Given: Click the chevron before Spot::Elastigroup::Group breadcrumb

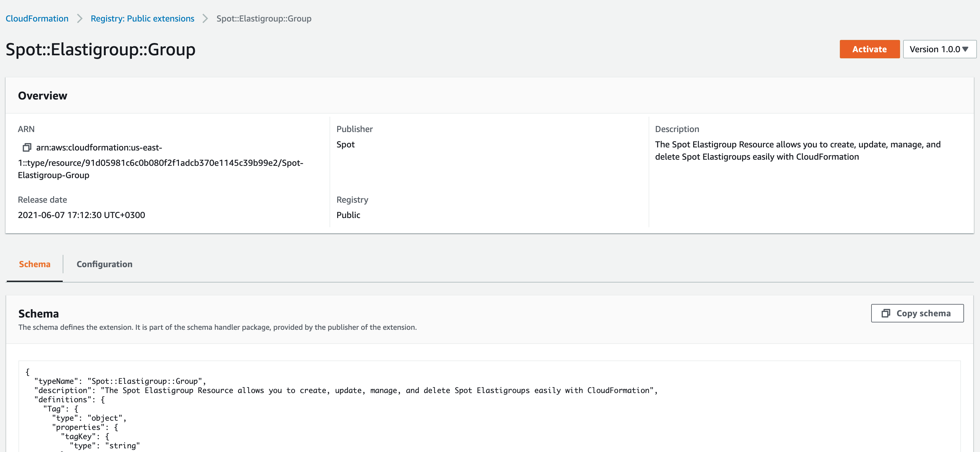Looking at the screenshot, I should tap(205, 19).
